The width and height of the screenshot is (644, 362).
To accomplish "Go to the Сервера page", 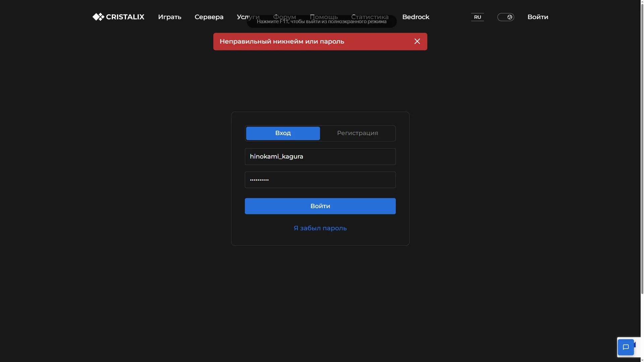I will [x=209, y=17].
